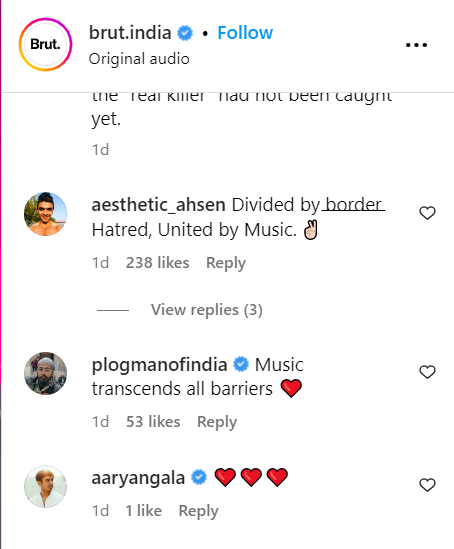Like aaryangala's comment with heart icon
454x549 pixels.
pyautogui.click(x=427, y=485)
